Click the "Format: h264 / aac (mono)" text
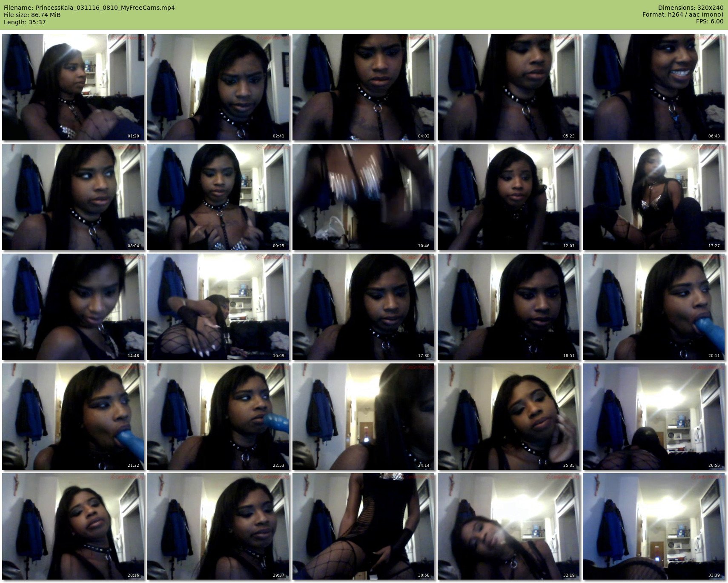Viewport: 728px width, 583px height. point(683,15)
